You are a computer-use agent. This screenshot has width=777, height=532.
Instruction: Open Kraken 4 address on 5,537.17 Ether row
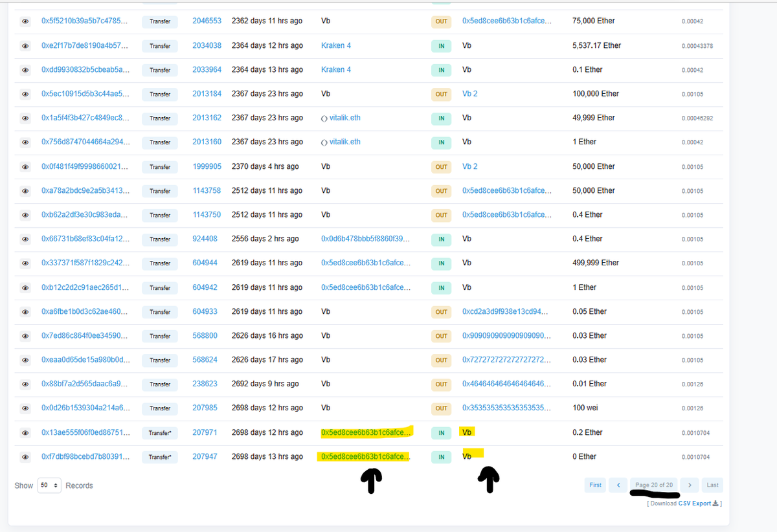[x=336, y=45]
